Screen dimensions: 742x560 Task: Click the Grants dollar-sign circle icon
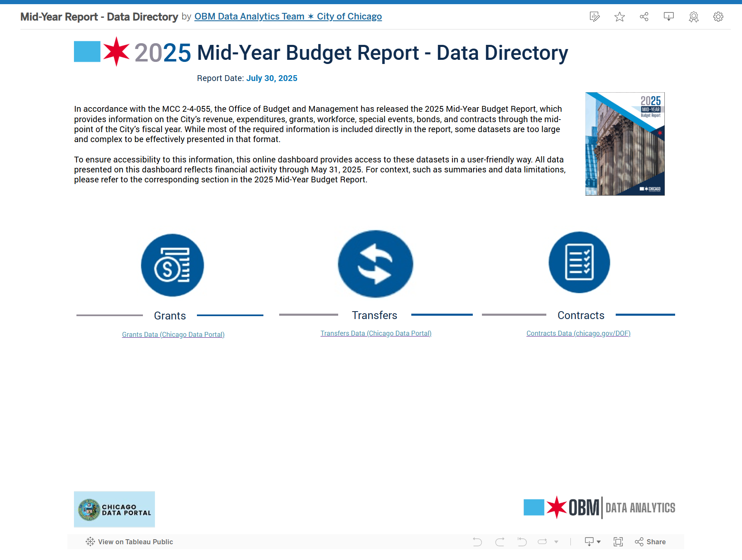(x=172, y=265)
